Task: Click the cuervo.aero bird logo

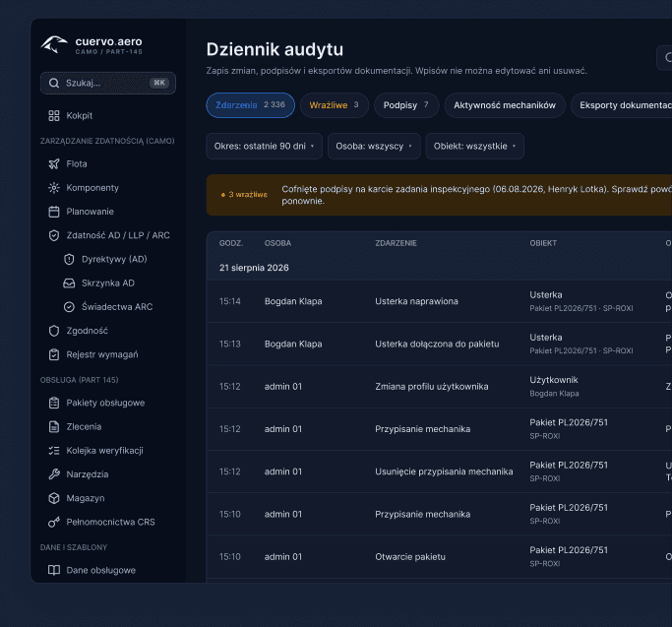Action: (x=54, y=45)
